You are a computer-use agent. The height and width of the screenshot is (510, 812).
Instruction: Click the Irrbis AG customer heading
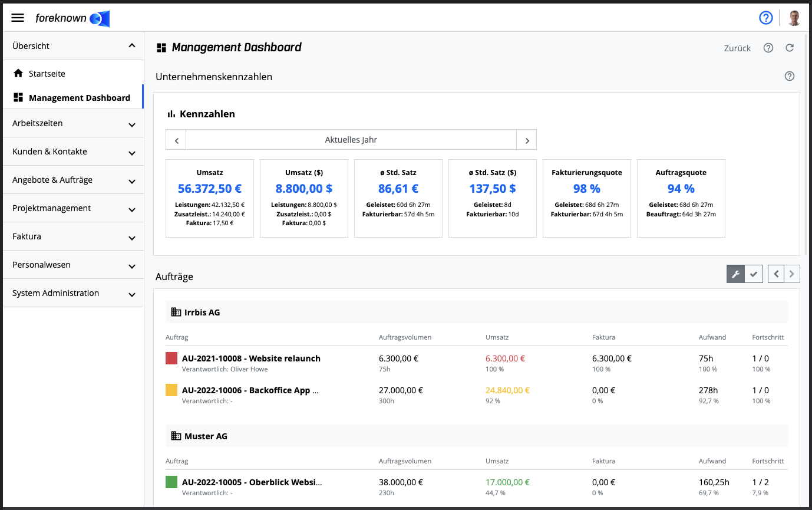point(202,312)
